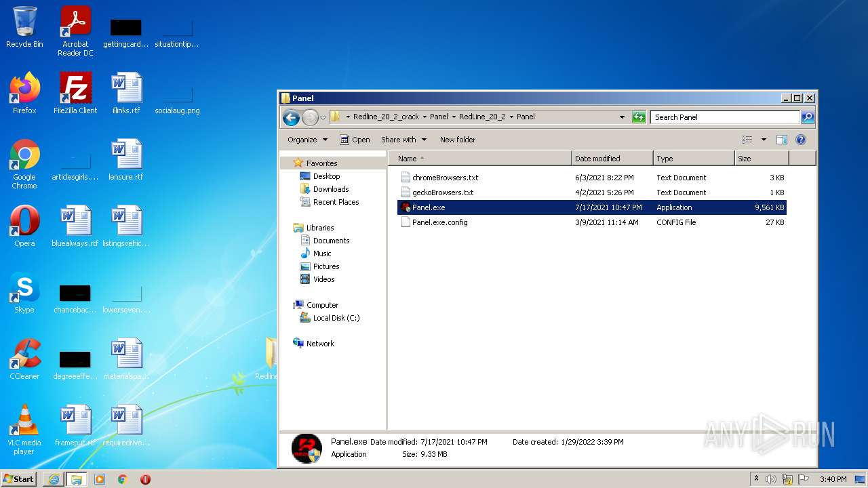This screenshot has width=868, height=488.
Task: Open Internet Explorer from taskbar
Action: tap(54, 479)
